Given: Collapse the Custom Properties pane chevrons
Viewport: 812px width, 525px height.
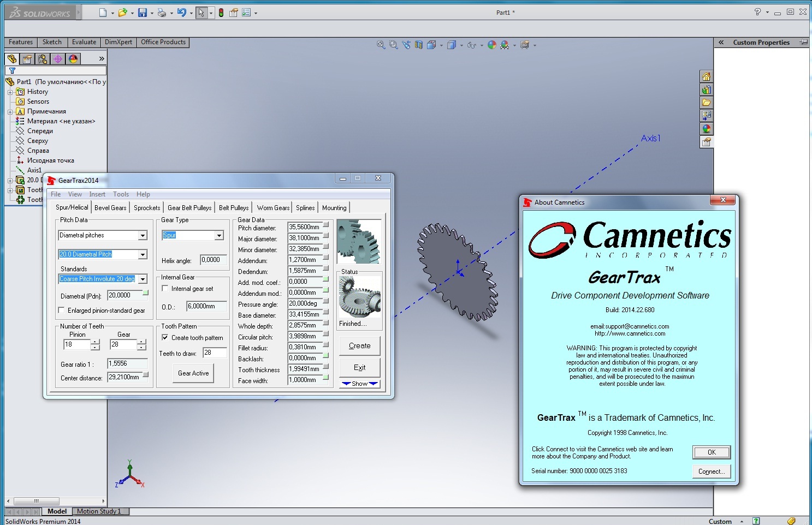Looking at the screenshot, I should pyautogui.click(x=721, y=42).
